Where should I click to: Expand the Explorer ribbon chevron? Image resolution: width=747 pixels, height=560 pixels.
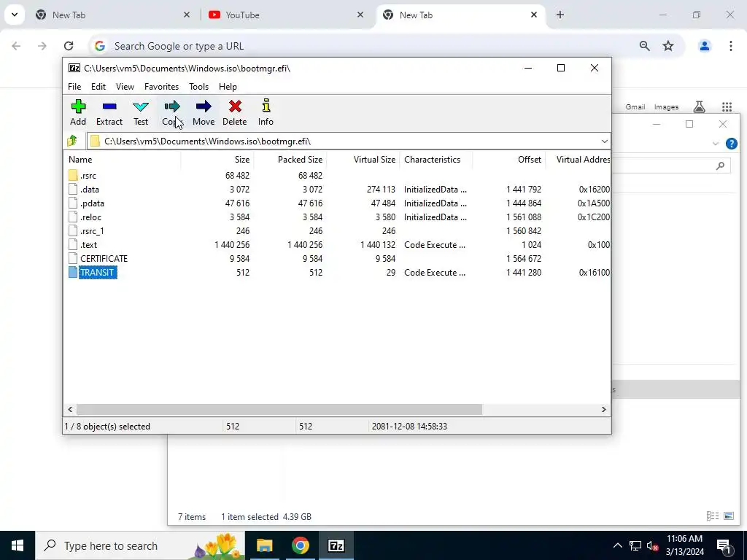715,144
